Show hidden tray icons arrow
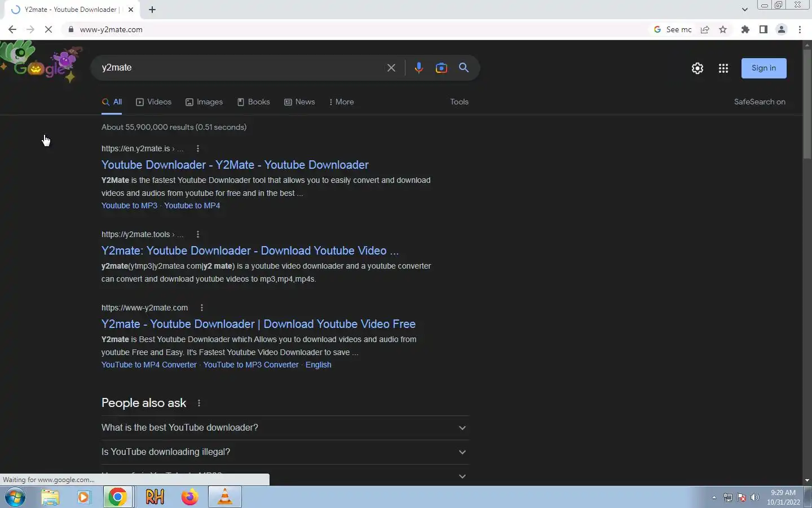The image size is (812, 508). pos(714,497)
